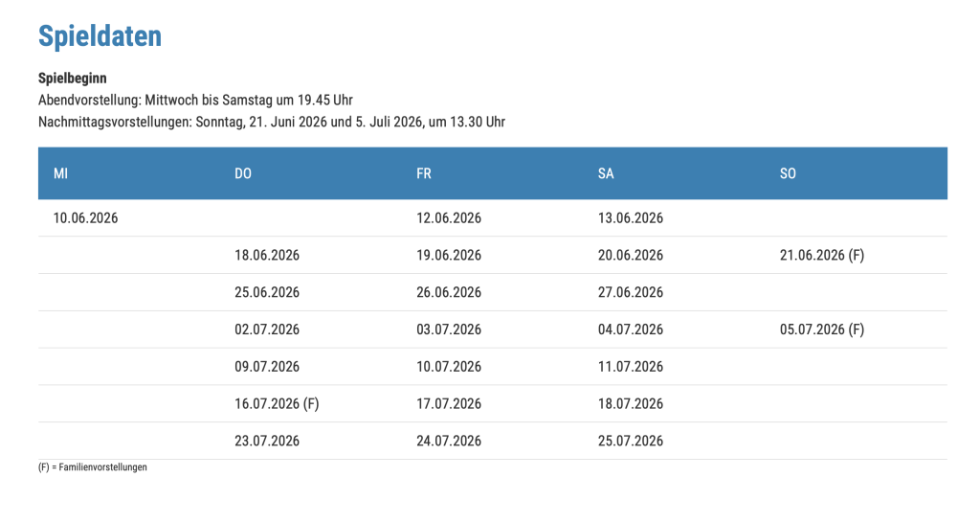Screen dimensions: 980x523
Task: Select the DO column header
Action: (x=243, y=173)
